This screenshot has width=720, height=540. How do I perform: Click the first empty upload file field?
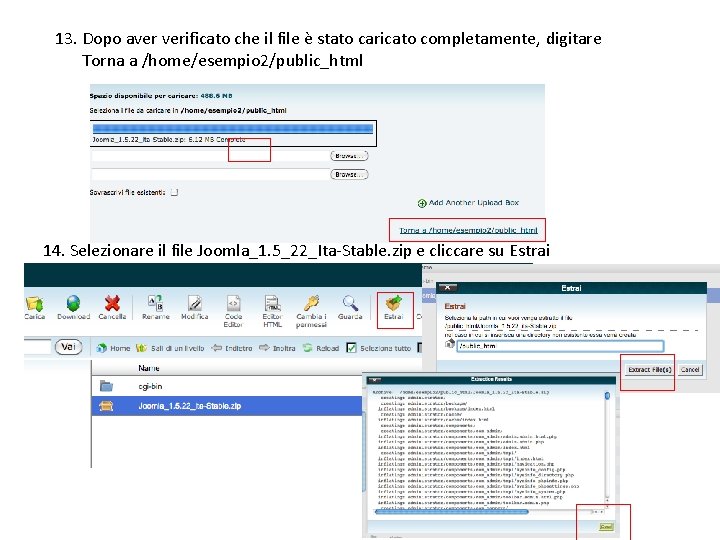[x=210, y=156]
